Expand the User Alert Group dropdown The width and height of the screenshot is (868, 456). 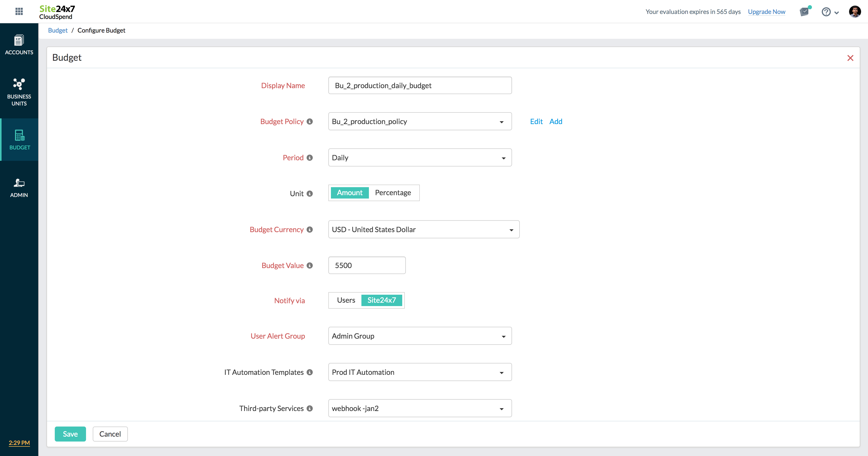[420, 336]
